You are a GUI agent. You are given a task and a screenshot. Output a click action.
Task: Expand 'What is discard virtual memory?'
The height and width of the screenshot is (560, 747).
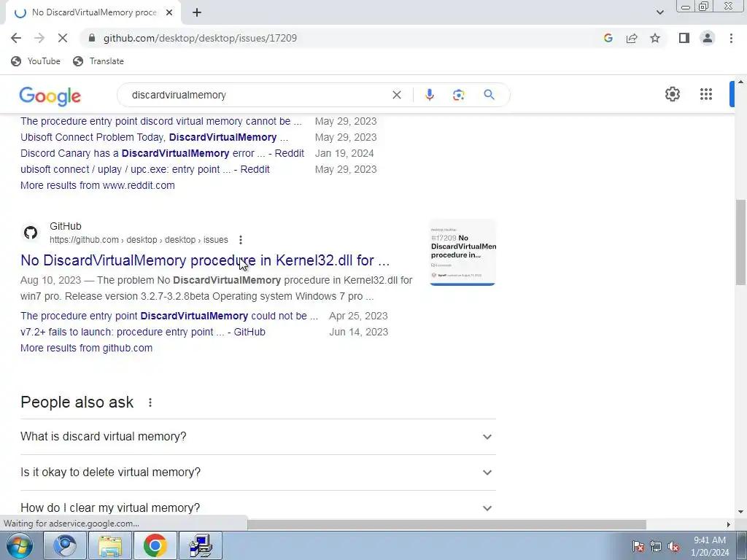tap(258, 437)
